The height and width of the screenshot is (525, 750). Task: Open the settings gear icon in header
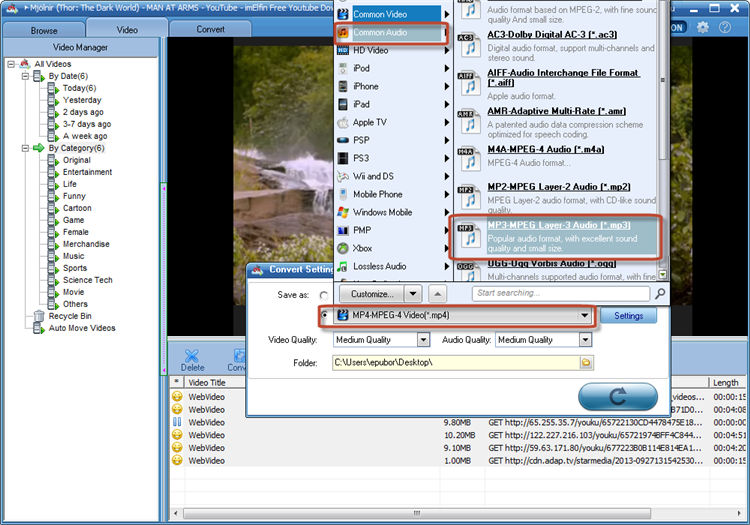tap(702, 27)
